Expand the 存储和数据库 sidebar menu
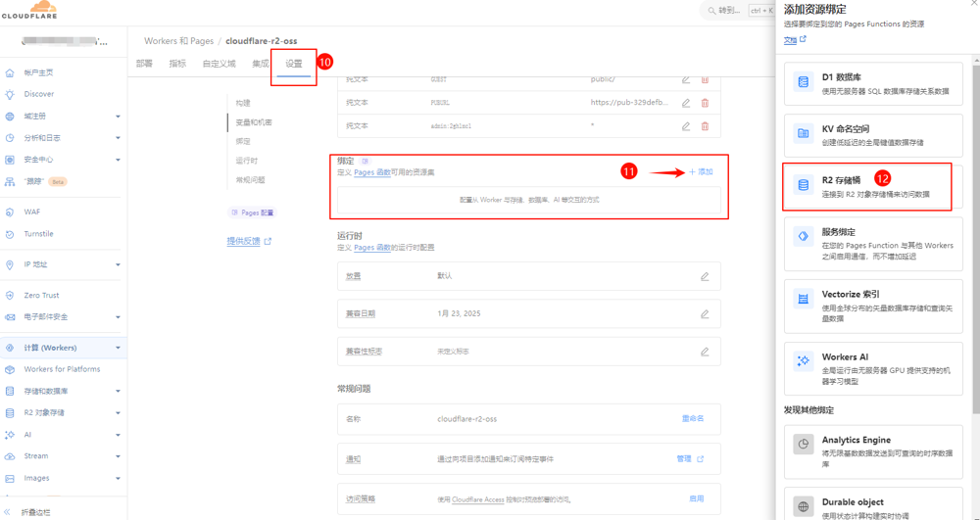 point(118,392)
